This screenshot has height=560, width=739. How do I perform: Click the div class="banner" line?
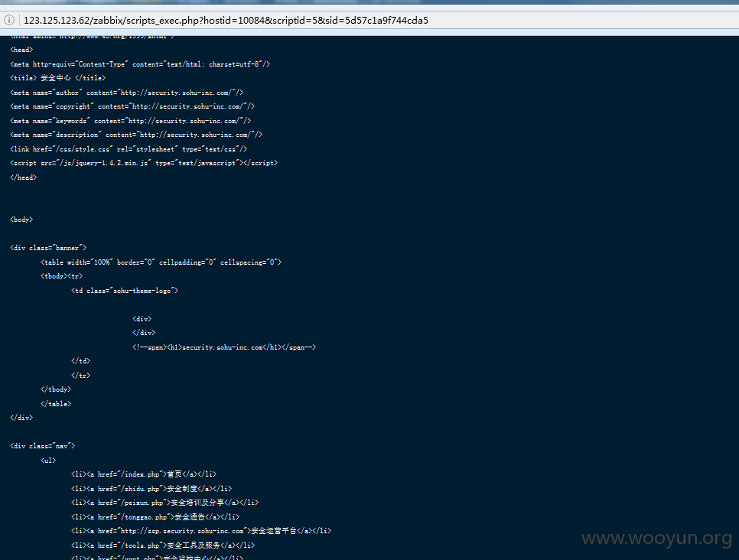(x=48, y=248)
